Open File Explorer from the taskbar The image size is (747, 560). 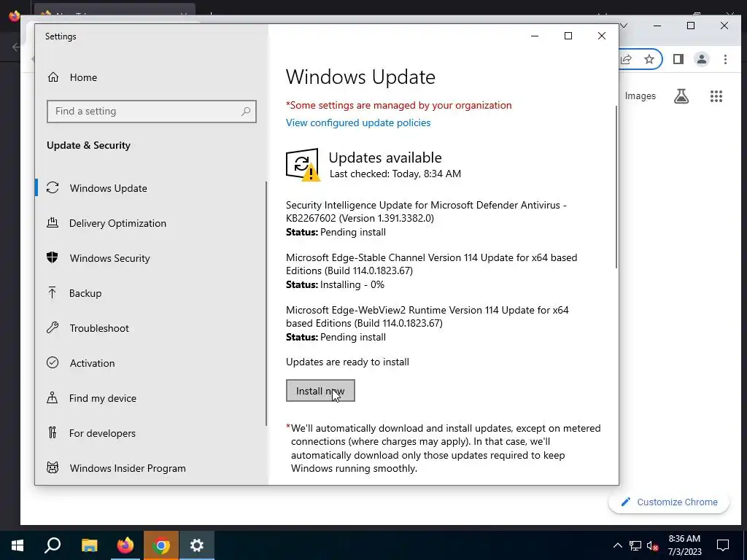tap(89, 545)
